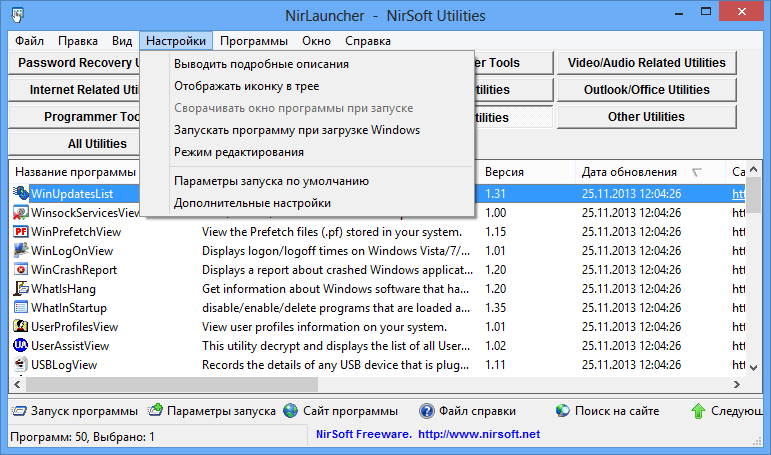The width and height of the screenshot is (771, 455).
Task: Click the WinCrashReport row icon
Action: coord(21,270)
